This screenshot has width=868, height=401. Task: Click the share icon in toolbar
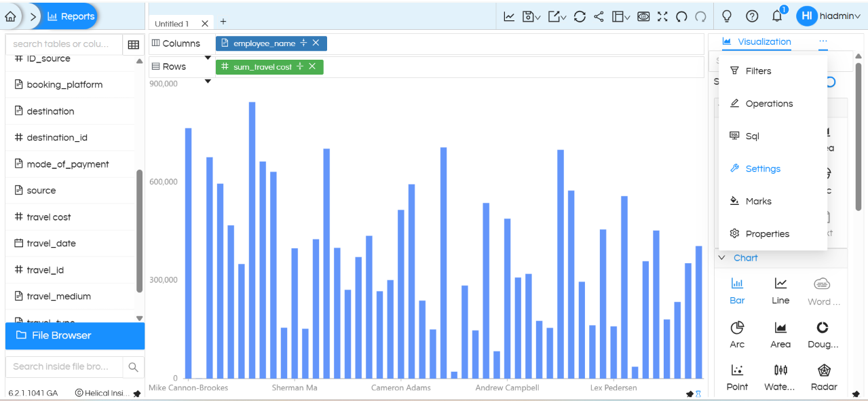pyautogui.click(x=599, y=16)
